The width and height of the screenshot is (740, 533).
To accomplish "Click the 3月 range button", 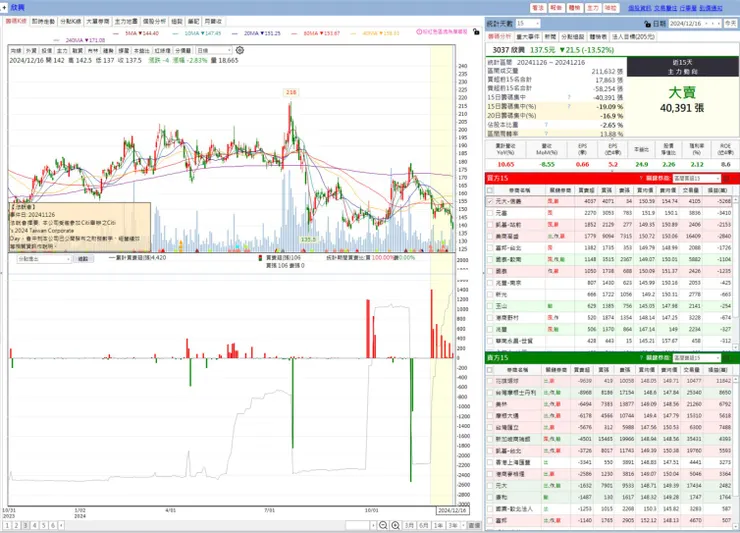I will pos(409,525).
